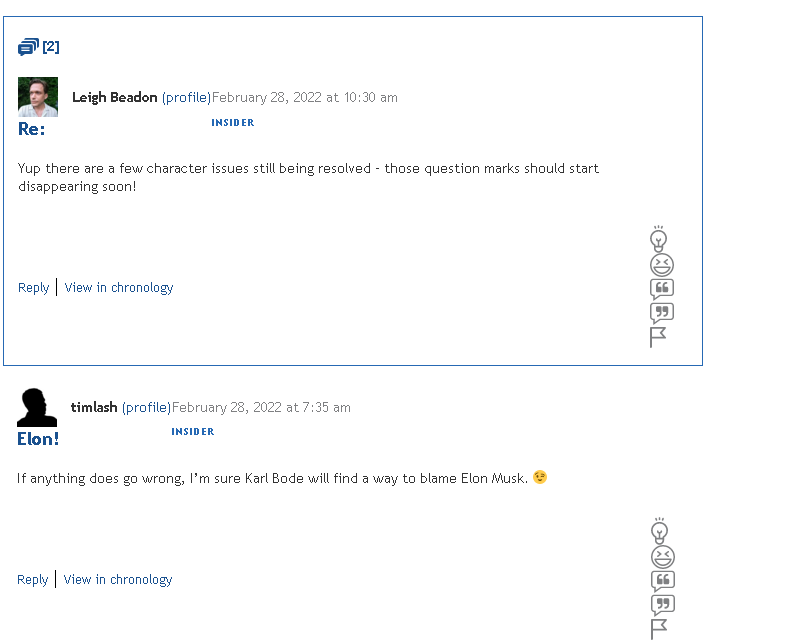Open Leigh Beadon's profile link
Screen dimensions: 792x641
[186, 98]
